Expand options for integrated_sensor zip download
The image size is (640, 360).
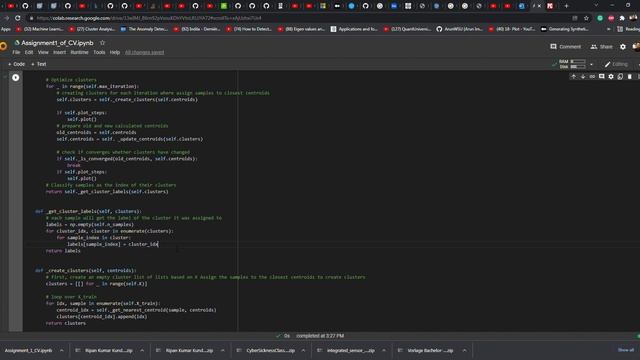[x=384, y=350]
